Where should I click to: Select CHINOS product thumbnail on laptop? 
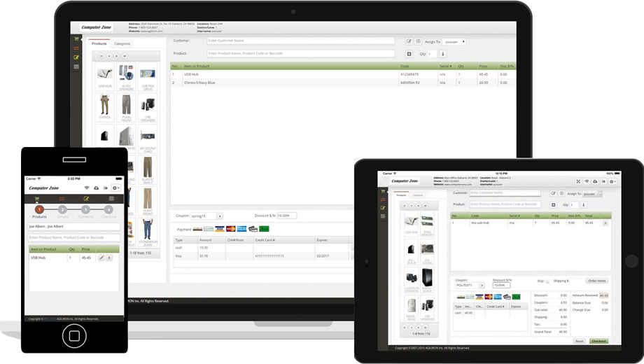105,107
